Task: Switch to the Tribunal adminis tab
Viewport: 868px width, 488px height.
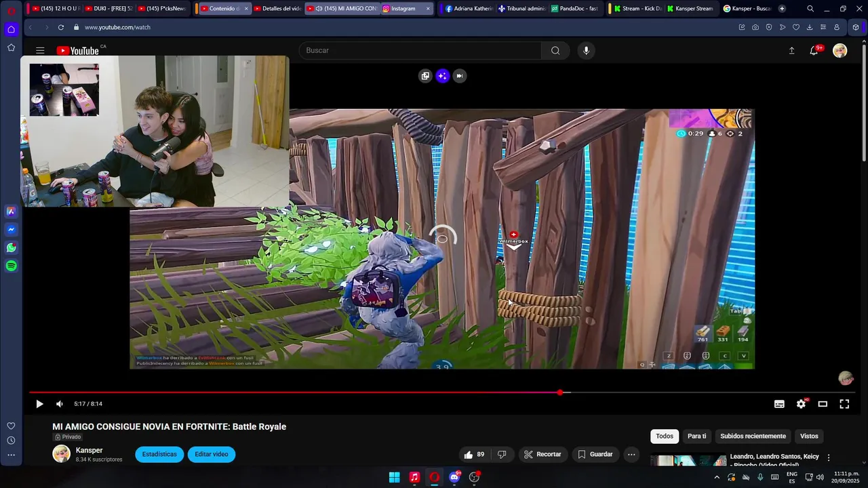Action: 522,9
